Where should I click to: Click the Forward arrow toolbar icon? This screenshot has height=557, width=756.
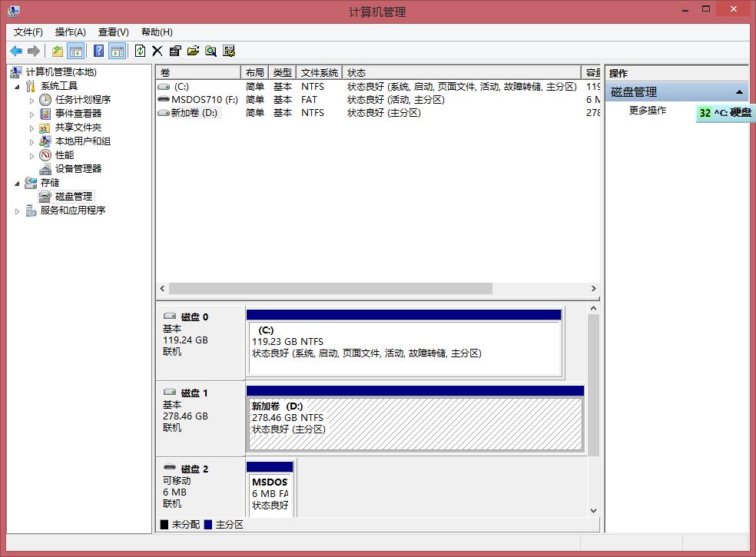[33, 51]
